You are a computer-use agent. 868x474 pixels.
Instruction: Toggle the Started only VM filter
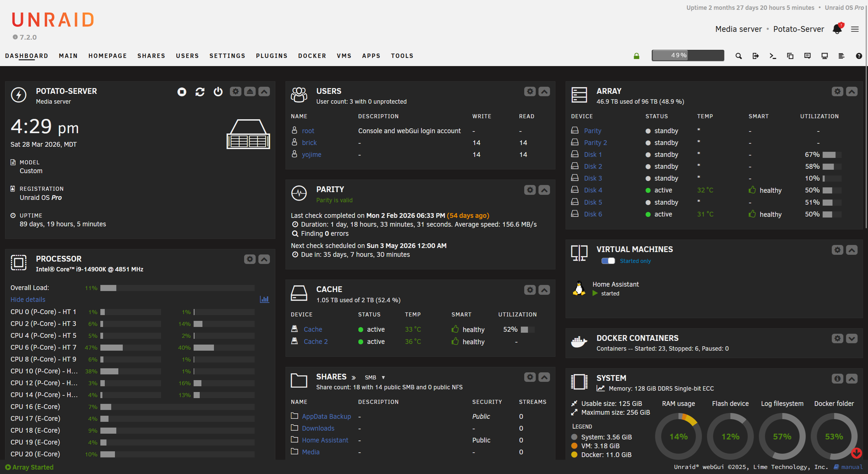point(607,261)
